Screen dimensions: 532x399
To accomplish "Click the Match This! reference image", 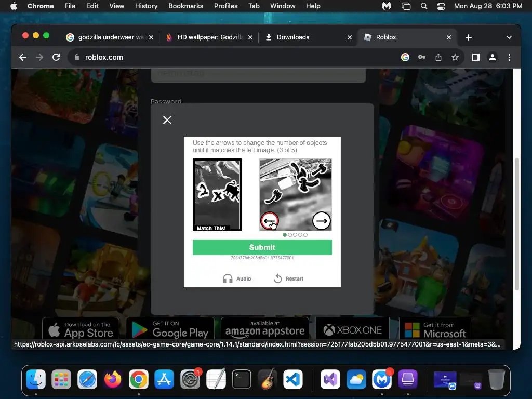I will point(217,195).
